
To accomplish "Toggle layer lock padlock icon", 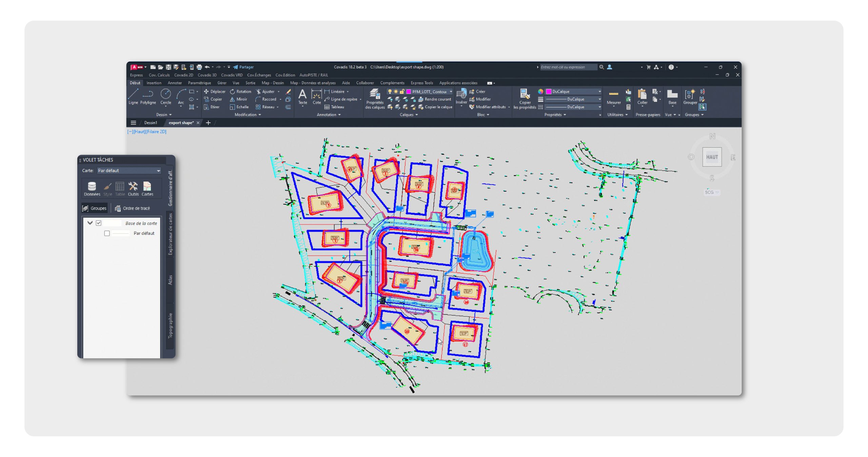I will tap(402, 92).
